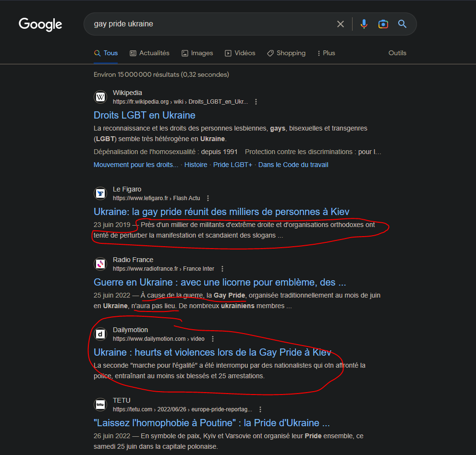Viewport: 476px width, 455px height.
Task: Click the Le Figaro favicon
Action: click(100, 193)
